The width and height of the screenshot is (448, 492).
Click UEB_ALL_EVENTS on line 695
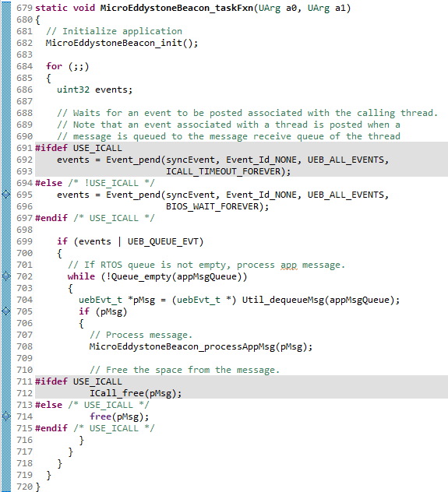click(346, 195)
